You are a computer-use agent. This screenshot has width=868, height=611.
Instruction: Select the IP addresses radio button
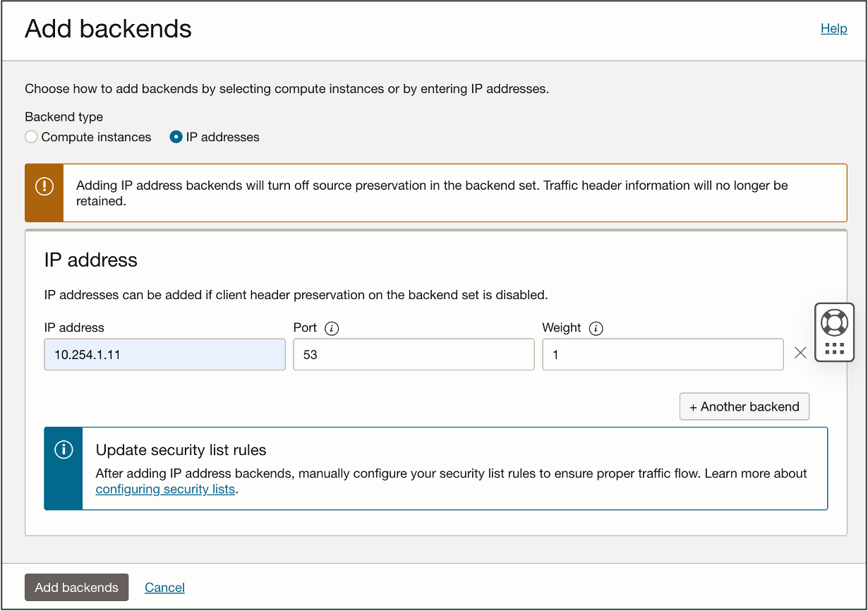(x=176, y=137)
